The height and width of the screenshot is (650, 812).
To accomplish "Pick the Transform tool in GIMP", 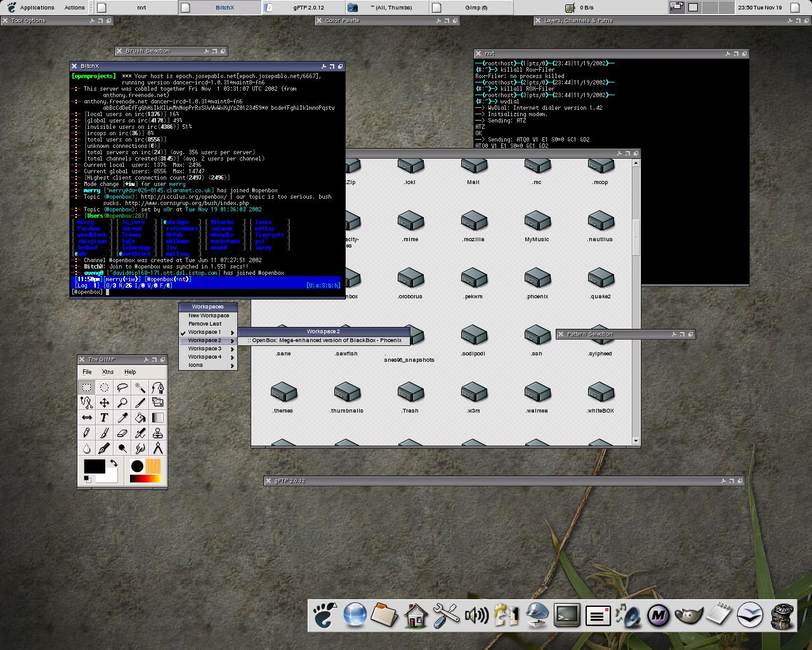I will [158, 402].
